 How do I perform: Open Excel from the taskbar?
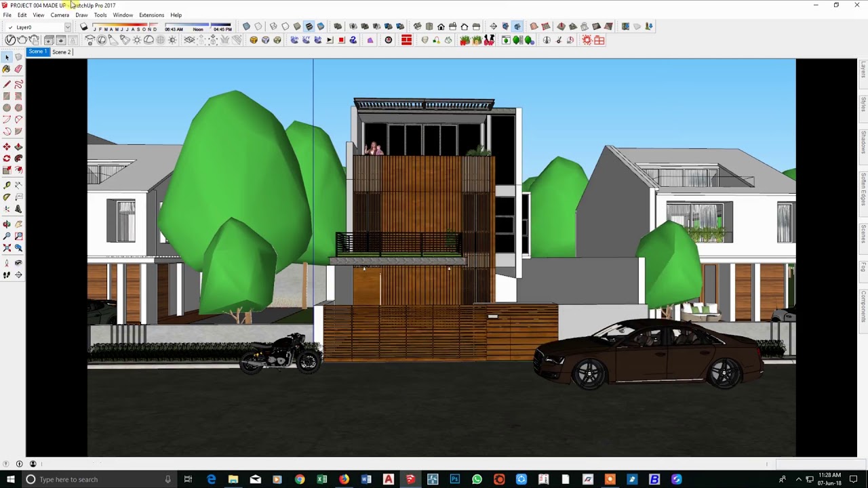[x=322, y=479]
